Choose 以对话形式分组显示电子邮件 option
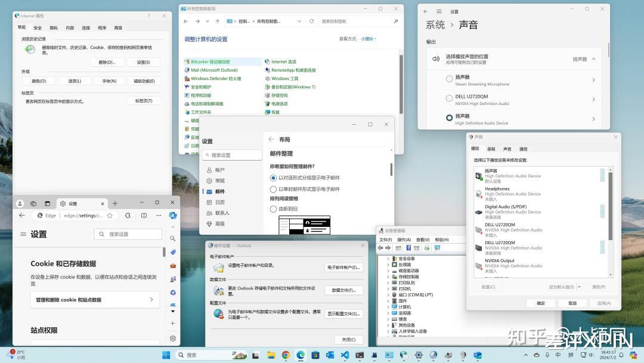Screen dimensions: 644x363 point(273,178)
